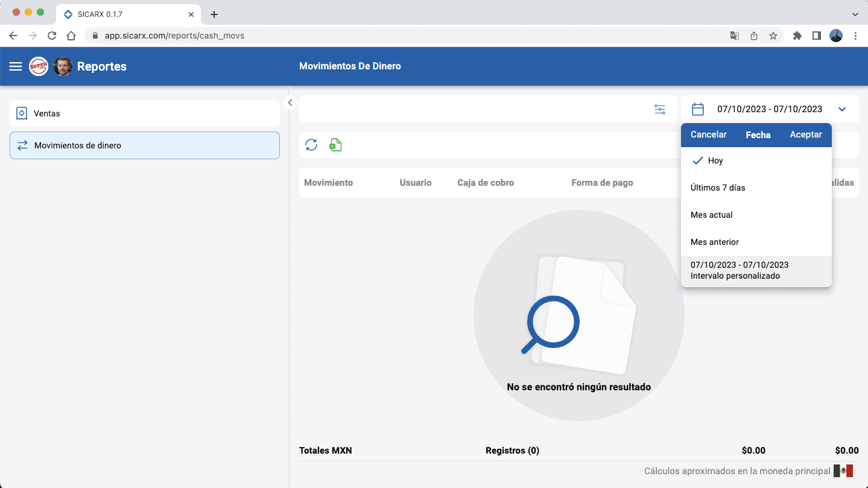
Task: Open the hamburger navigation menu
Action: click(x=16, y=66)
